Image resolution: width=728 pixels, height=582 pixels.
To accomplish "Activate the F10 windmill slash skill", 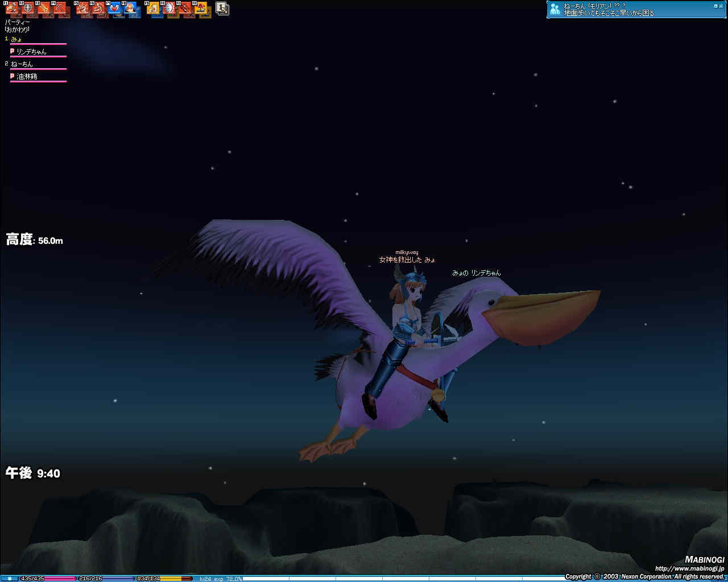I will pos(169,9).
